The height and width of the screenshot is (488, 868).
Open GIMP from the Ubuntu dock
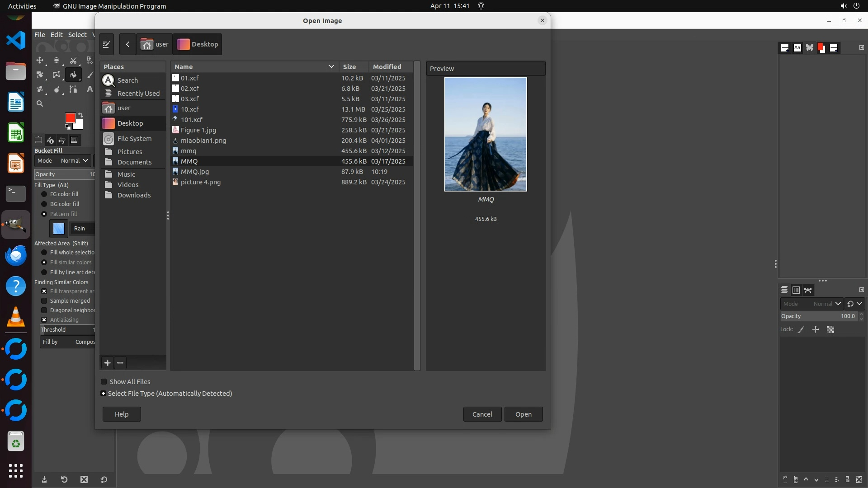point(16,225)
